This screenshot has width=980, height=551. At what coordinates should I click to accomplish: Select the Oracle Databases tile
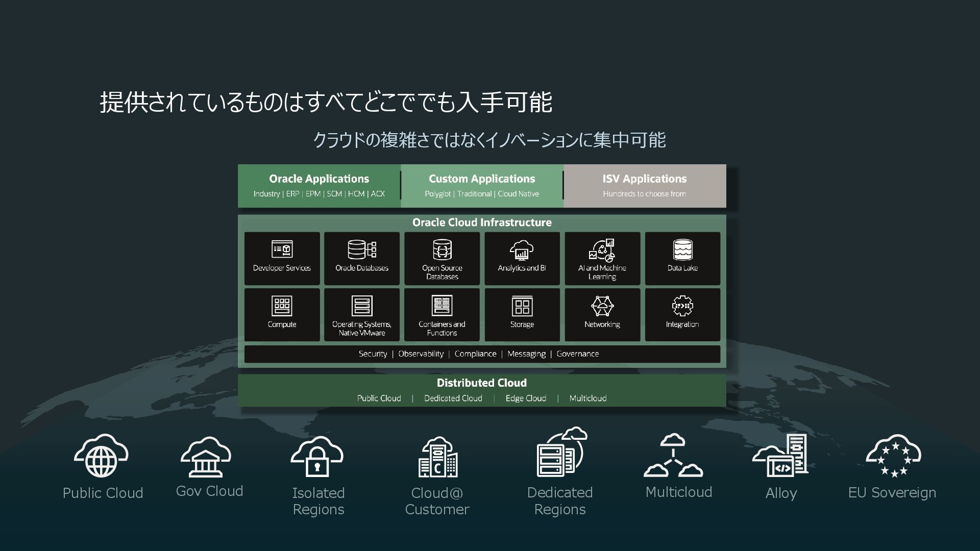(x=362, y=258)
